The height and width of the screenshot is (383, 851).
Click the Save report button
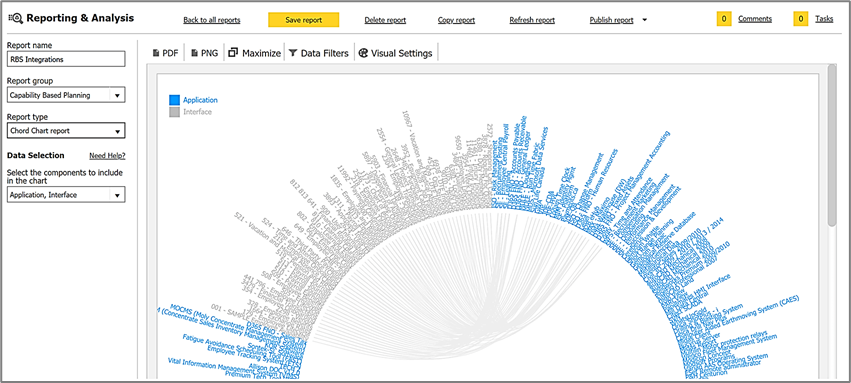[303, 20]
